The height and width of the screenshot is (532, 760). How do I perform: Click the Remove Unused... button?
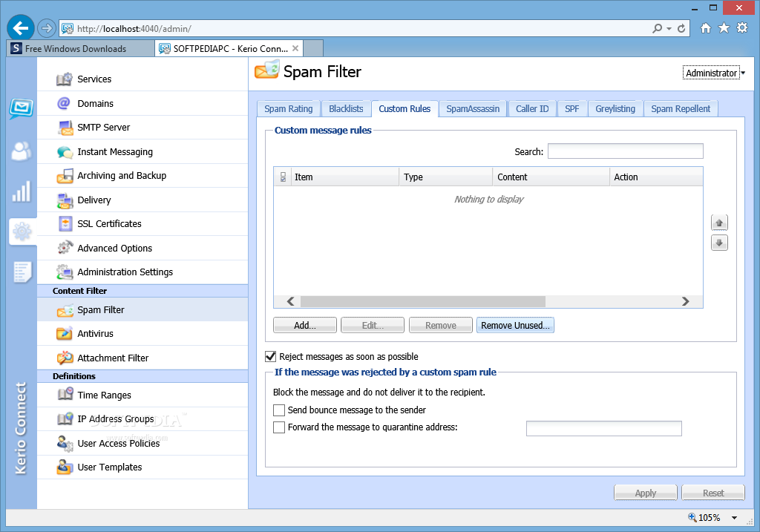(x=515, y=326)
